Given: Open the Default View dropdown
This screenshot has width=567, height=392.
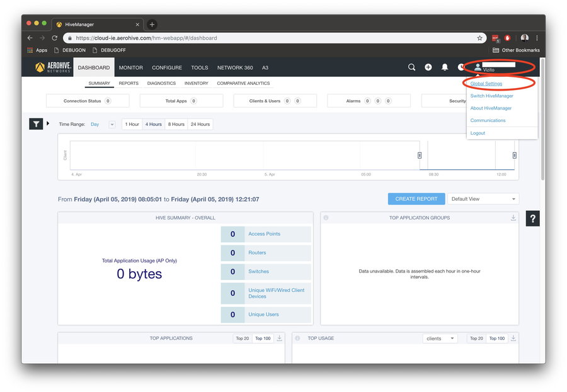Looking at the screenshot, I should click(483, 199).
